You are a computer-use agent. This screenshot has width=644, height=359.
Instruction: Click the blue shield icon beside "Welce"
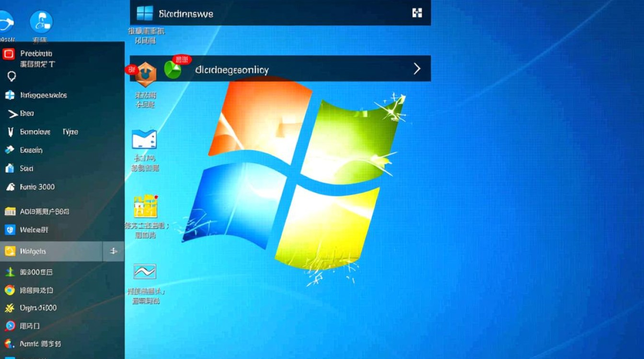pyautogui.click(x=10, y=230)
